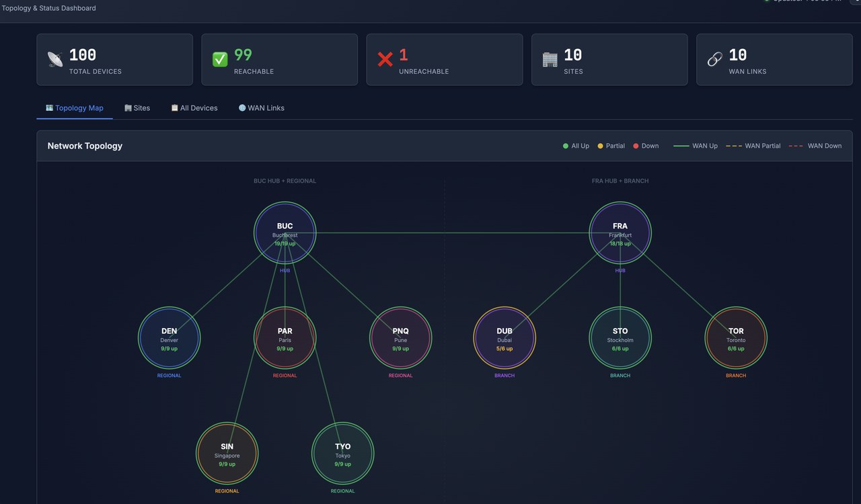The height and width of the screenshot is (504, 861).
Task: Click the "TOTAL DEVICES" card label
Action: click(x=96, y=71)
